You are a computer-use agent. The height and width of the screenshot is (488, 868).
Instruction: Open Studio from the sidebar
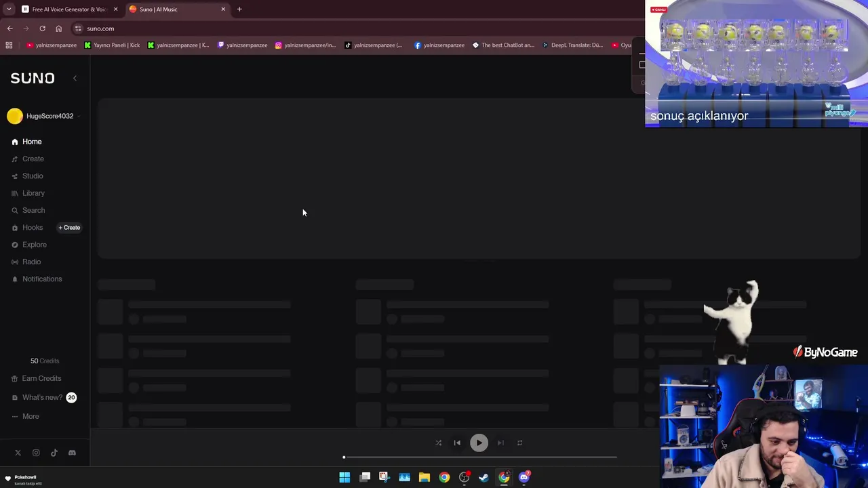pos(27,176)
